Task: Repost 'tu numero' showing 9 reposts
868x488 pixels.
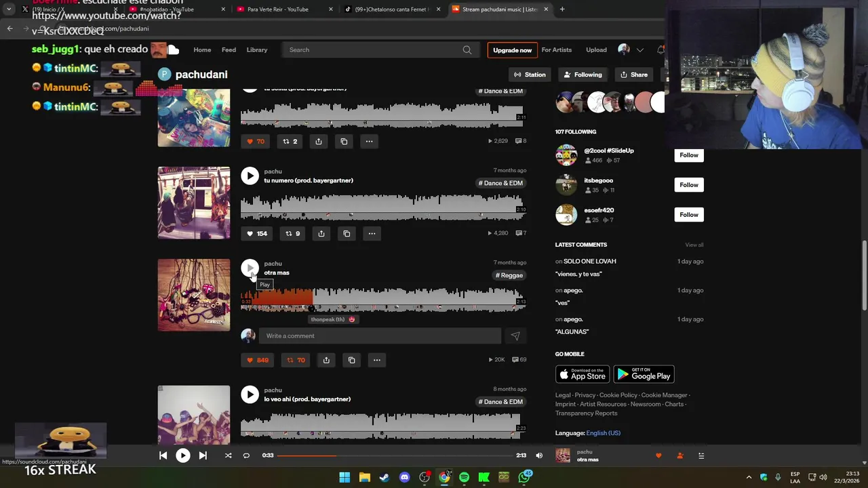Action: pos(292,233)
